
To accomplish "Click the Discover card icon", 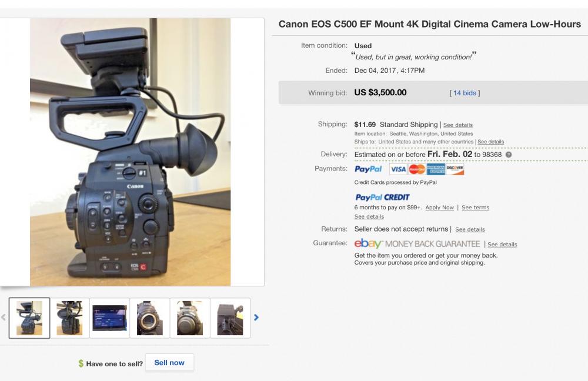I will (x=455, y=169).
